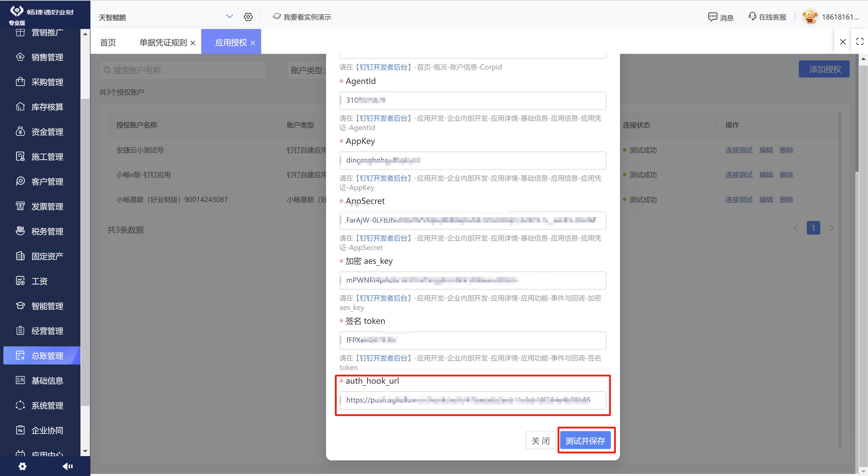
Task: Open 在线客服 headset support icon
Action: coord(752,17)
